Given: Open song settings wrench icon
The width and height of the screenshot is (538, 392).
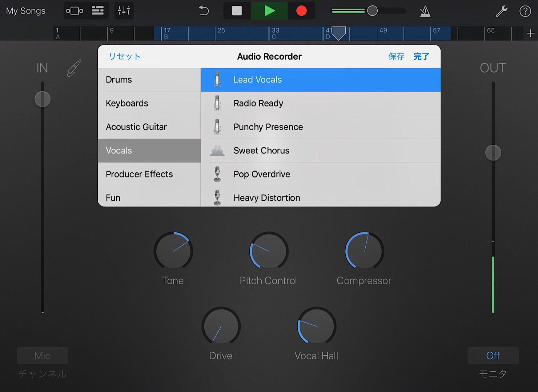Looking at the screenshot, I should 502,11.
